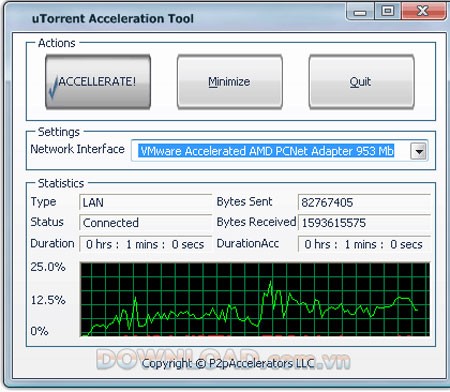This screenshot has width=450, height=392.
Task: Click the Bytes Received label
Action: click(256, 222)
